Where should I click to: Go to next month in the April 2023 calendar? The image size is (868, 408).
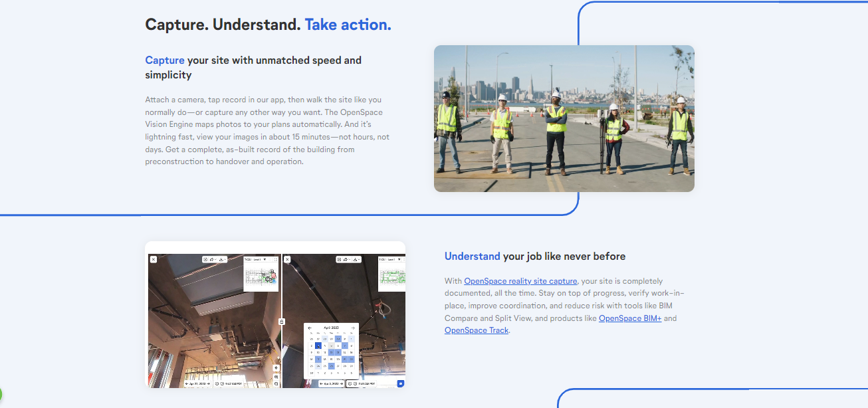353,328
